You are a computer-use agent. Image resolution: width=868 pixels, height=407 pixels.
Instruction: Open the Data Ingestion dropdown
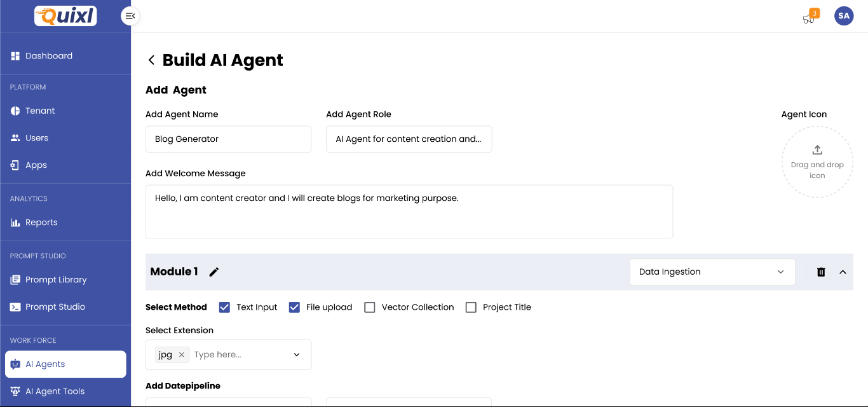pos(712,272)
